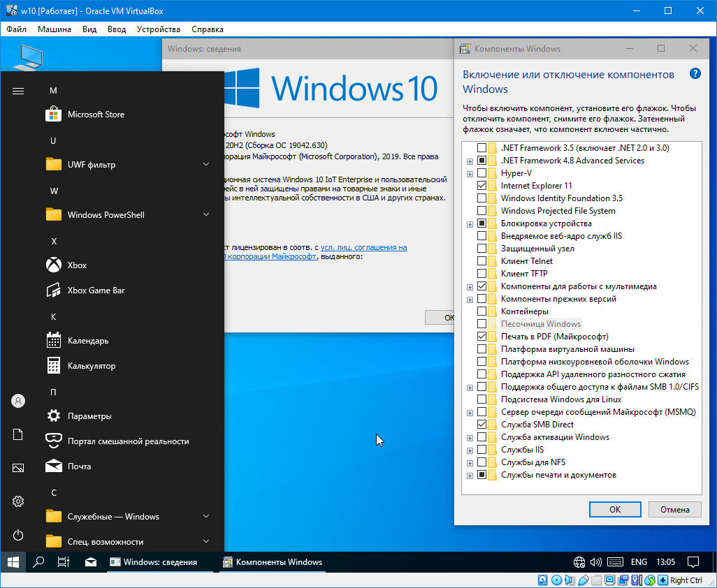Open Task View on taskbar
Screen dimensions: 717x588
click(64, 562)
